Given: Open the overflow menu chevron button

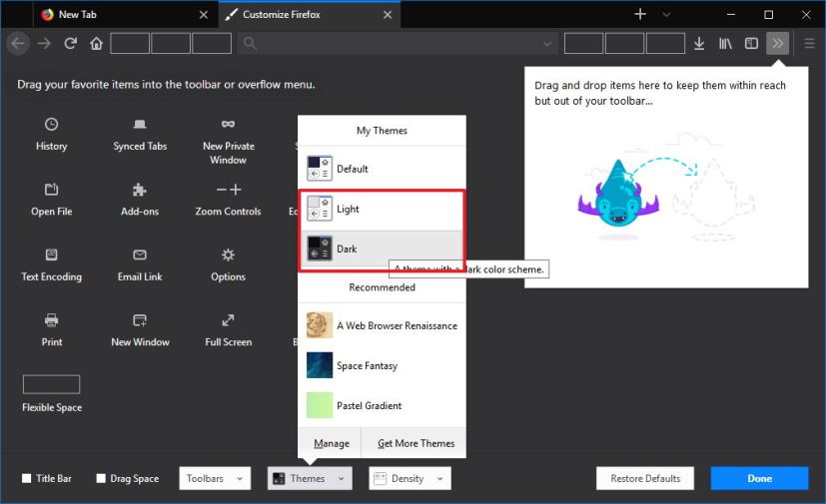Looking at the screenshot, I should [777, 43].
